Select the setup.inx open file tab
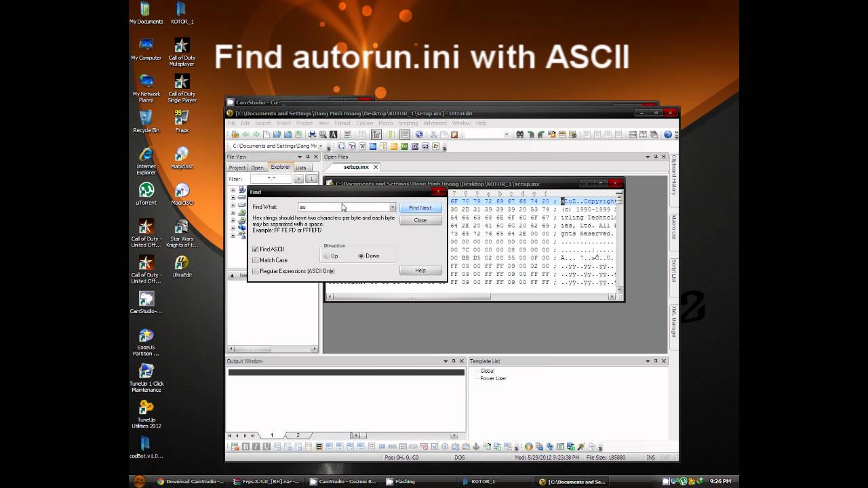The height and width of the screenshot is (488, 868). 356,167
